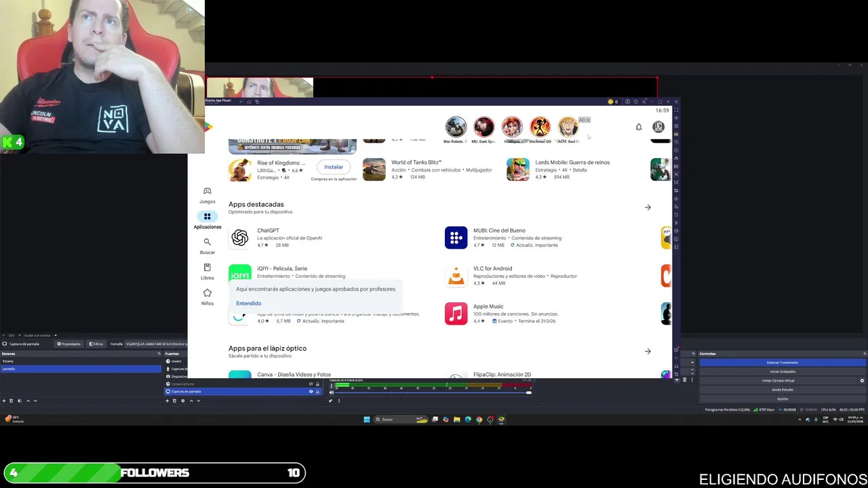The image size is (868, 488).
Task: Click Iniciar Grabación button
Action: (x=783, y=371)
